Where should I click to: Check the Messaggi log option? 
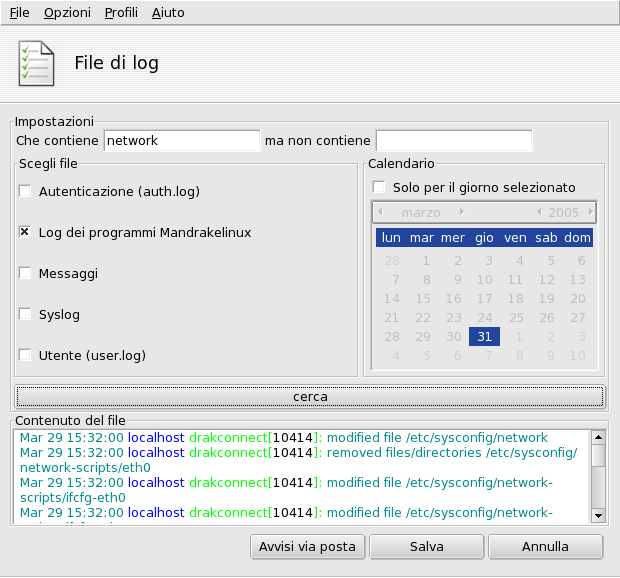point(25,273)
